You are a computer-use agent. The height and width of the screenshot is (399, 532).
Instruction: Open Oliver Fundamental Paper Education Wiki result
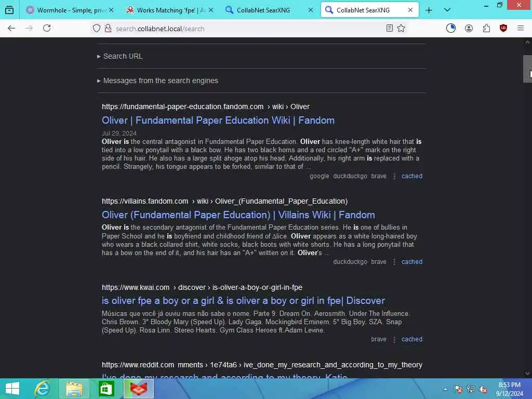(218, 121)
